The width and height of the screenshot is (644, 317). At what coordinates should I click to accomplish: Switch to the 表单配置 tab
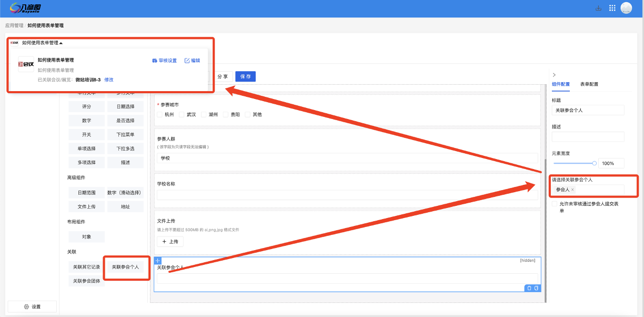click(x=589, y=84)
